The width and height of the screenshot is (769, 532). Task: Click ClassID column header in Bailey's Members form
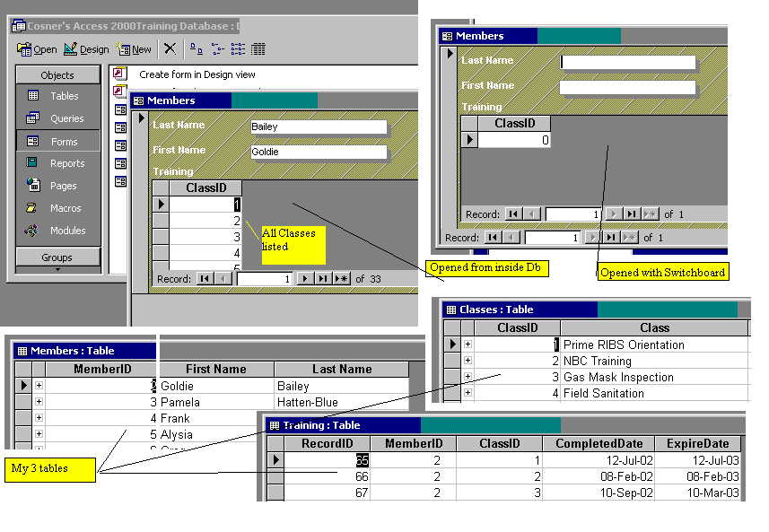coord(206,188)
